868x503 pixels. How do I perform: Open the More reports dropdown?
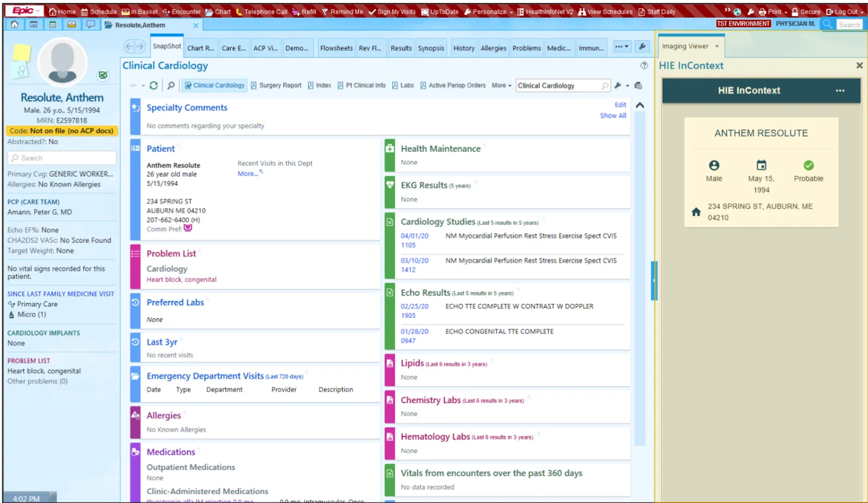501,86
